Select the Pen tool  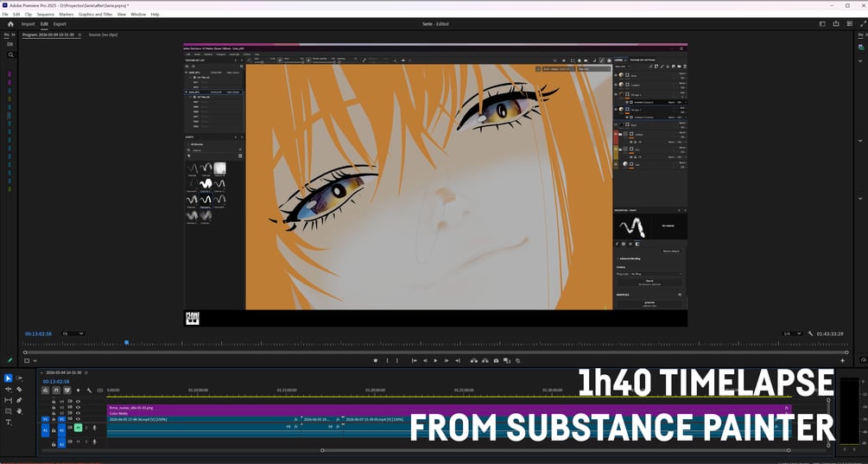point(19,400)
